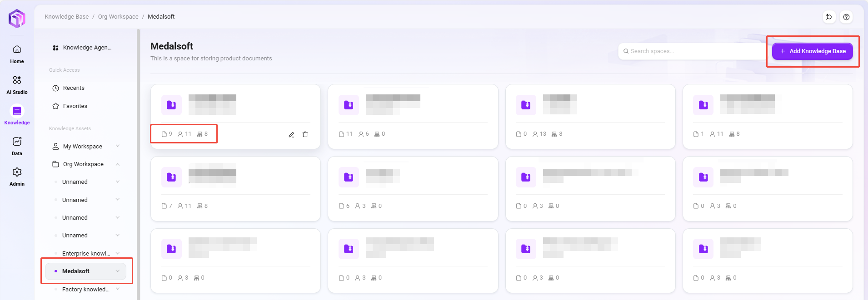868x300 pixels.
Task: Click the delete trash icon on first card
Action: [305, 134]
